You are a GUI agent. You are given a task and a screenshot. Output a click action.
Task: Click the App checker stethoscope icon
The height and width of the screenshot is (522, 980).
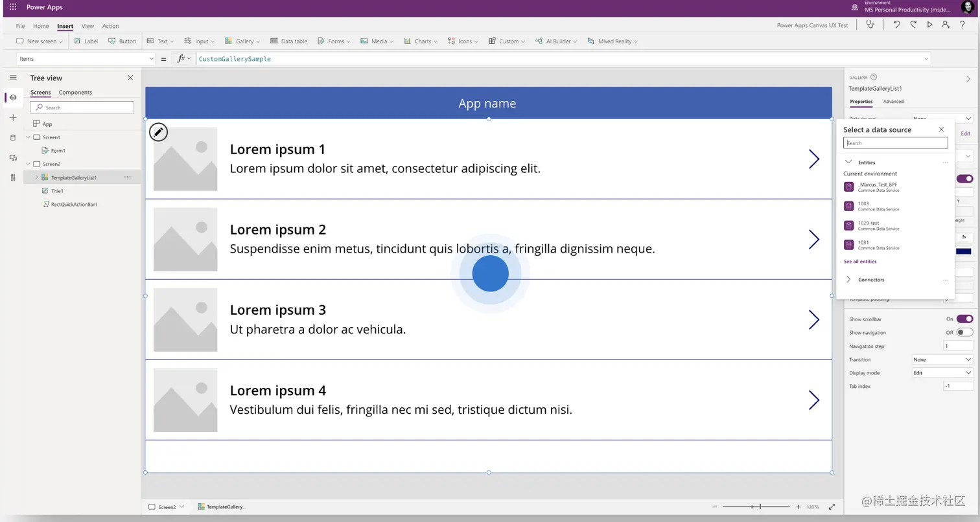tap(870, 24)
